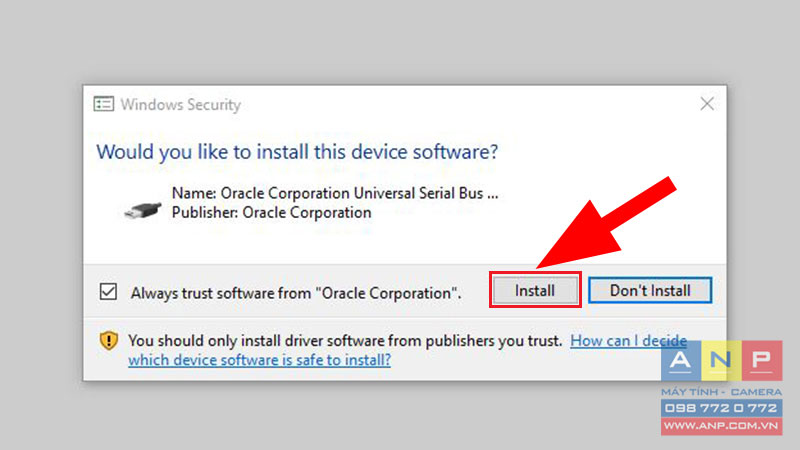800x450 pixels.
Task: Click the USB connector device icon
Action: [x=142, y=210]
